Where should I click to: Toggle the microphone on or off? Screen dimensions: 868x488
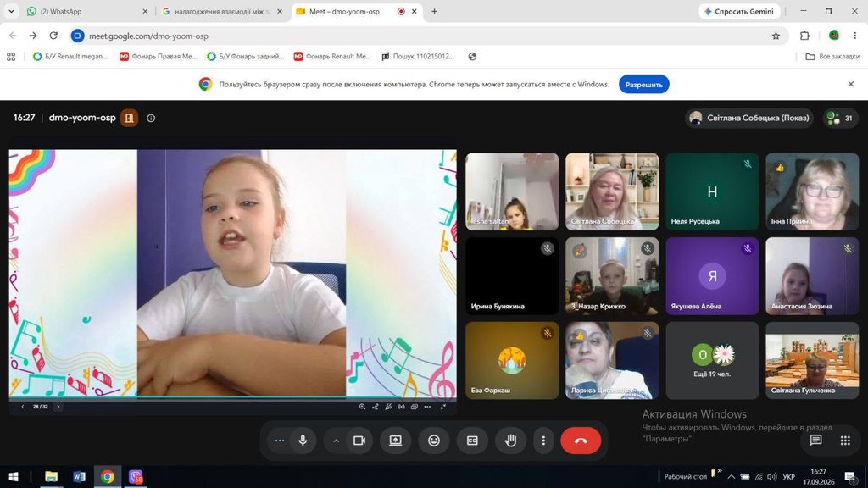(x=303, y=441)
